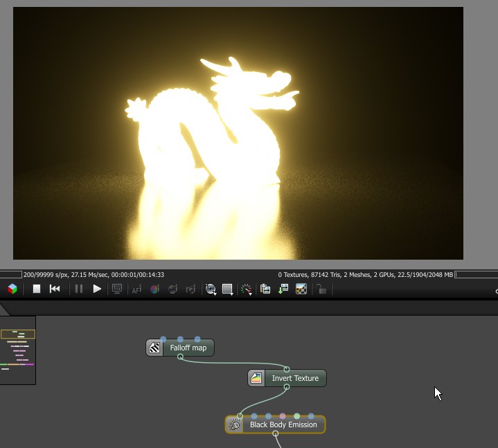Click the RGB cube icon in render toolbar
The height and width of the screenshot is (448, 498).
[x=12, y=289]
